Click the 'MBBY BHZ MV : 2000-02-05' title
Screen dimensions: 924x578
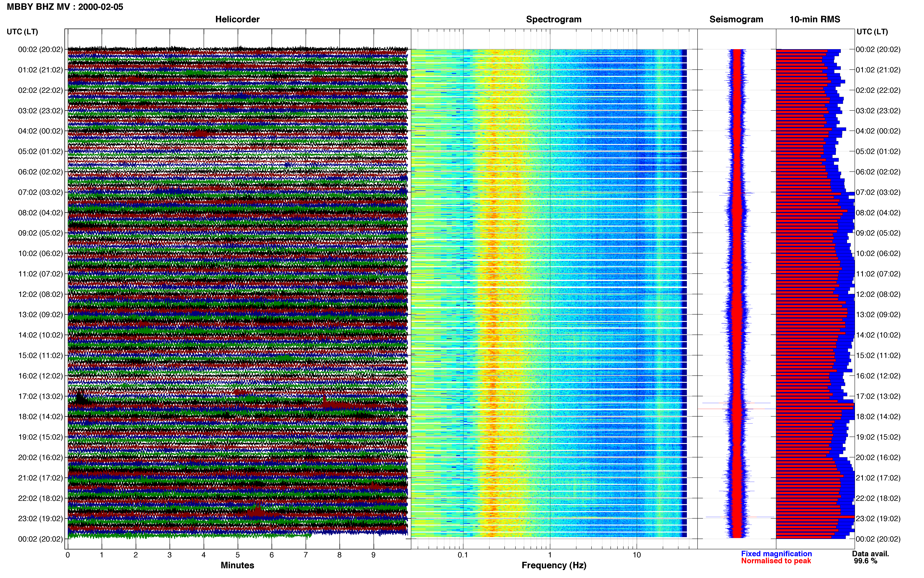[65, 7]
